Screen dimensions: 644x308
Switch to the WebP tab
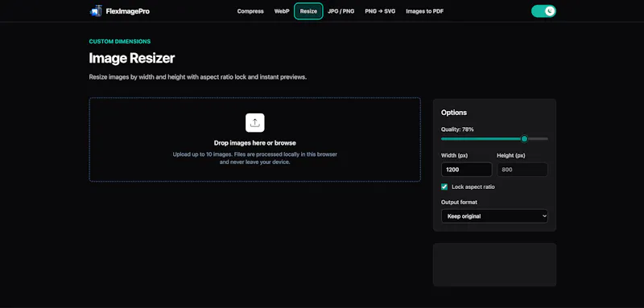click(282, 11)
